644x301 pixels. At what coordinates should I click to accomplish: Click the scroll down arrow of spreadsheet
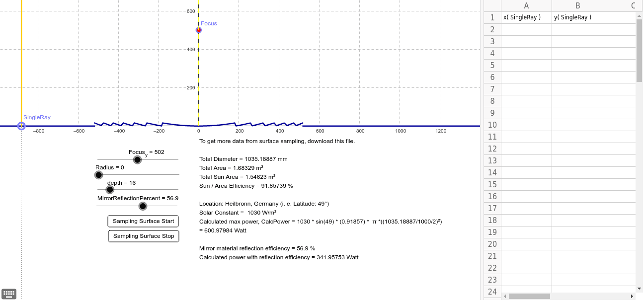point(640,288)
